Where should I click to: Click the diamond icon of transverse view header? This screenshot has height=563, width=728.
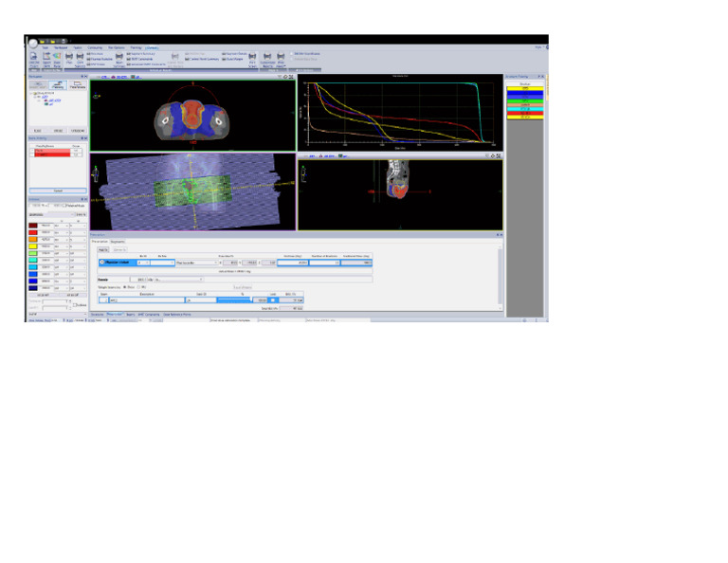pyautogui.click(x=285, y=77)
